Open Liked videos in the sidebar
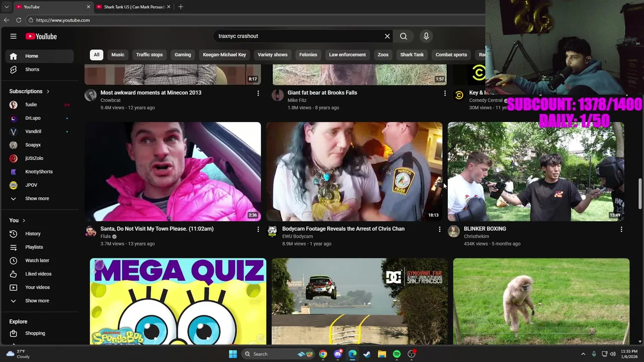Viewport: 644px width, 362px height. 39,274
